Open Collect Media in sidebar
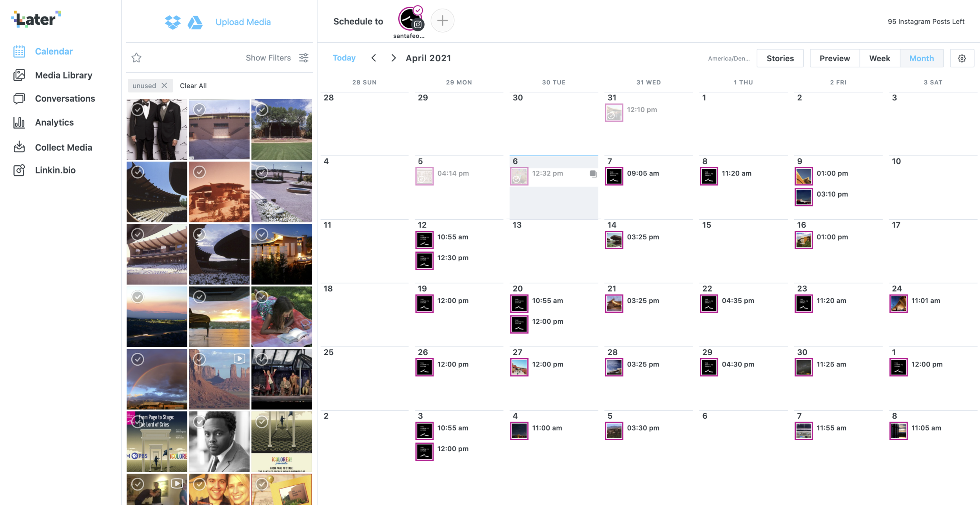980x505 pixels. [x=63, y=148]
